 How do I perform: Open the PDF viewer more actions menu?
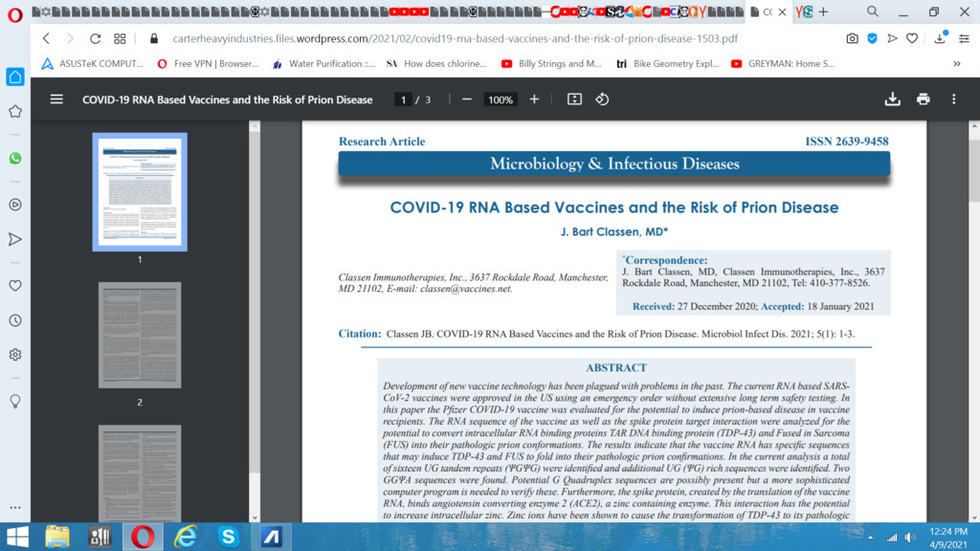(953, 99)
